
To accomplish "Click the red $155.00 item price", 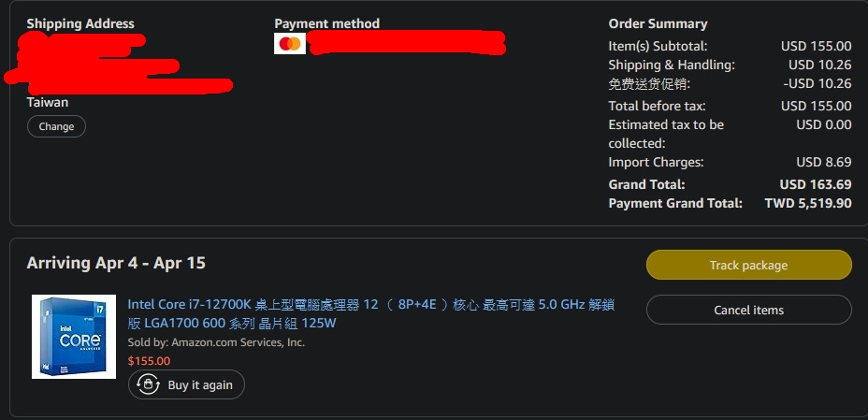I will 149,361.
